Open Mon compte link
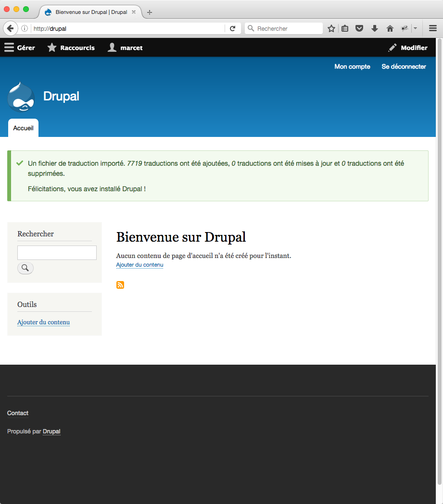The image size is (443, 504). coord(352,66)
